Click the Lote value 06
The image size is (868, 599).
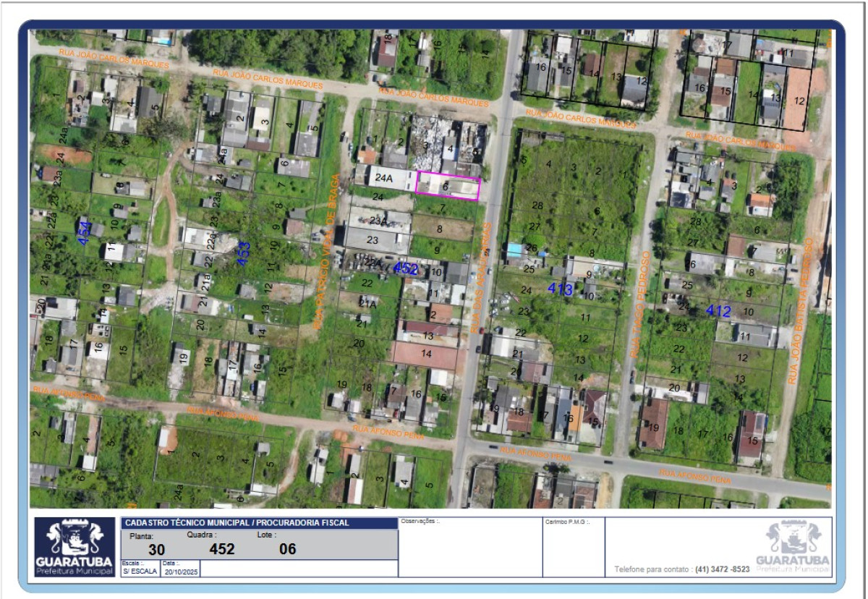click(288, 549)
